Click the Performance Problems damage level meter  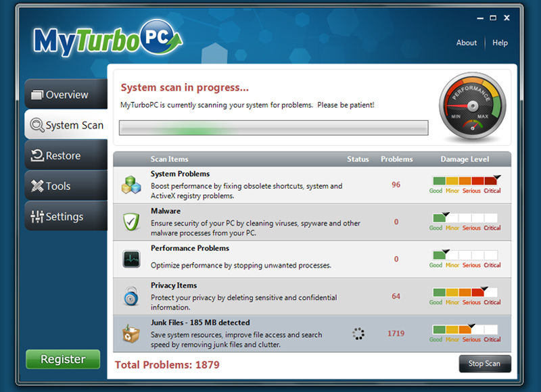point(465,255)
